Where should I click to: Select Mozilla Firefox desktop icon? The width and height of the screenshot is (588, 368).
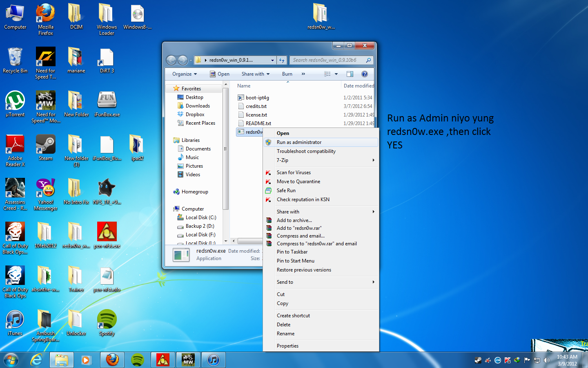click(46, 19)
